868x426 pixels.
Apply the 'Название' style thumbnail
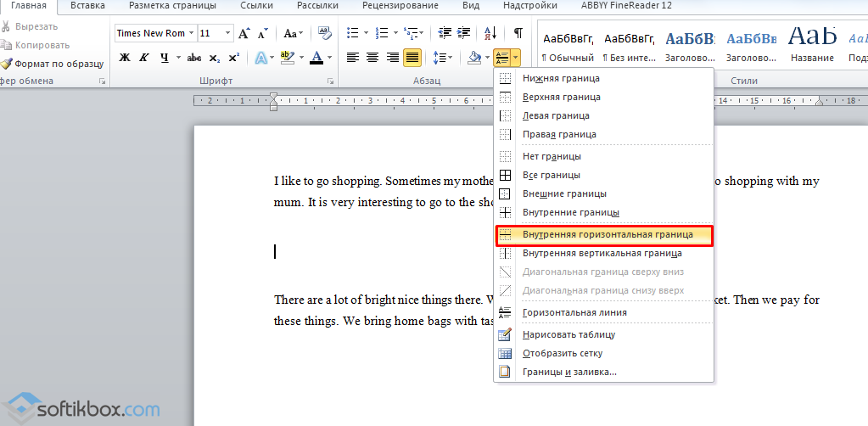[x=812, y=45]
